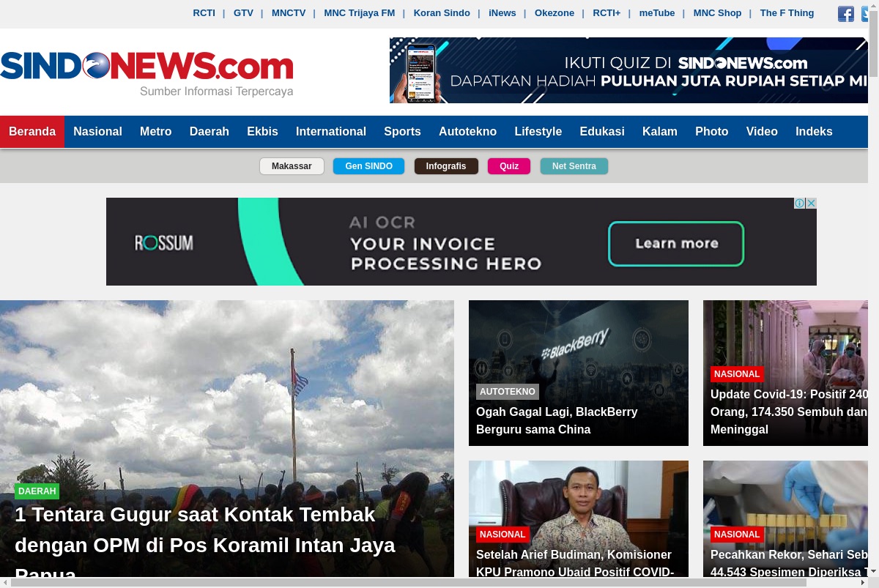The width and height of the screenshot is (879, 588).
Task: Click NASIONAL tag on Pecahkan Rekor card
Action: pyautogui.click(x=737, y=535)
